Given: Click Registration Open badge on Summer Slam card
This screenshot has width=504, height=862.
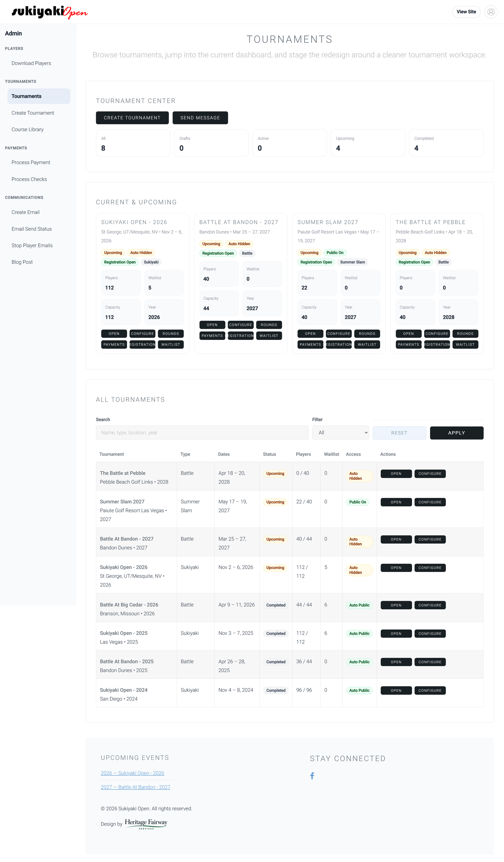Looking at the screenshot, I should 316,262.
